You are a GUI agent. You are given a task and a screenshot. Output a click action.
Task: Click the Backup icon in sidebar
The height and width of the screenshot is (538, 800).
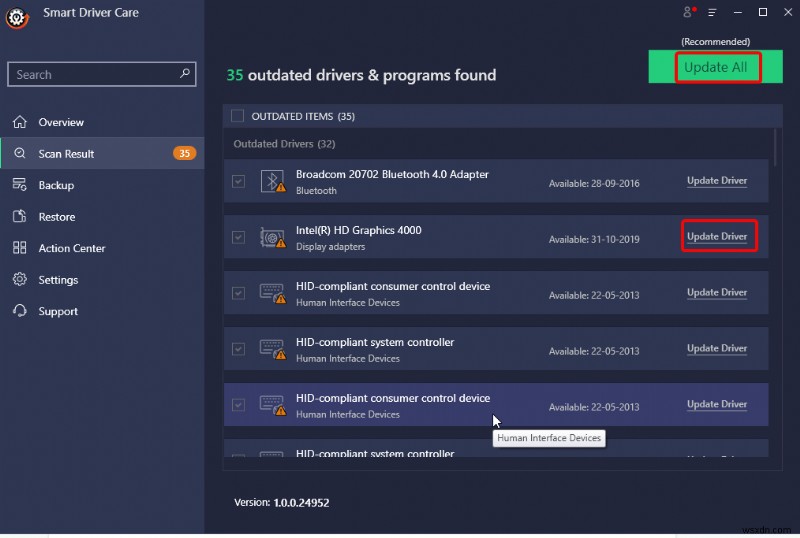20,185
